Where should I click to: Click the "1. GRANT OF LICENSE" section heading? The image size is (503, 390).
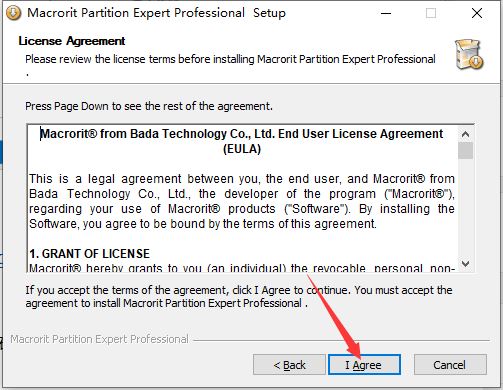coord(89,254)
